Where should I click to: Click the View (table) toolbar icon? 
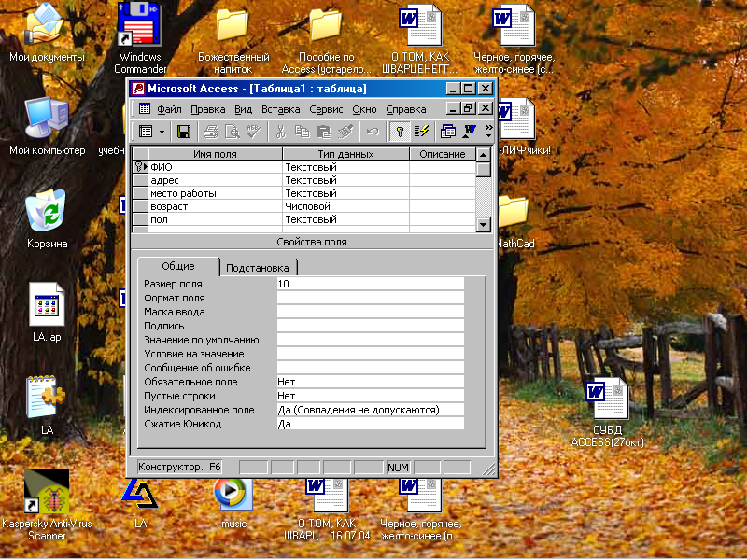pyautogui.click(x=146, y=132)
